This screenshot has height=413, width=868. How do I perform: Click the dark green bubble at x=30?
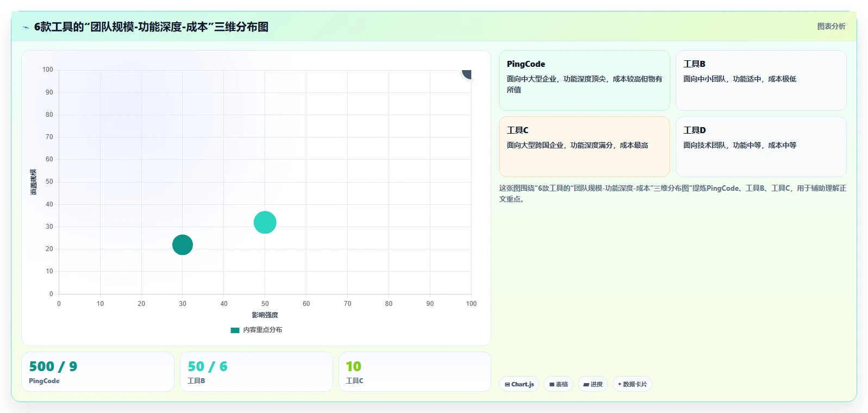183,245
